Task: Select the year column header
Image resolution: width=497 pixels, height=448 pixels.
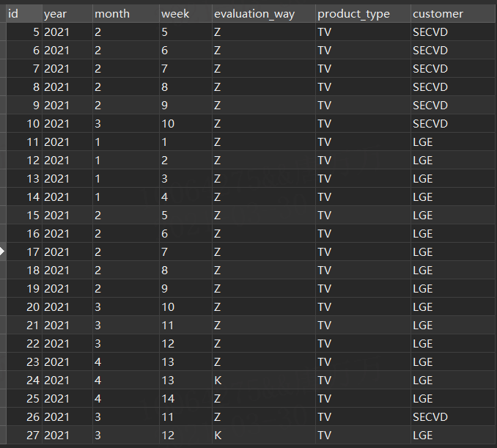Action: 67,14
